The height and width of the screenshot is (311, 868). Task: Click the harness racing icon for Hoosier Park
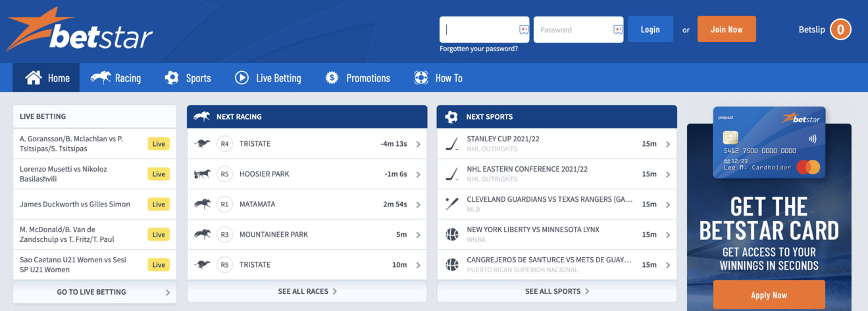tap(202, 174)
